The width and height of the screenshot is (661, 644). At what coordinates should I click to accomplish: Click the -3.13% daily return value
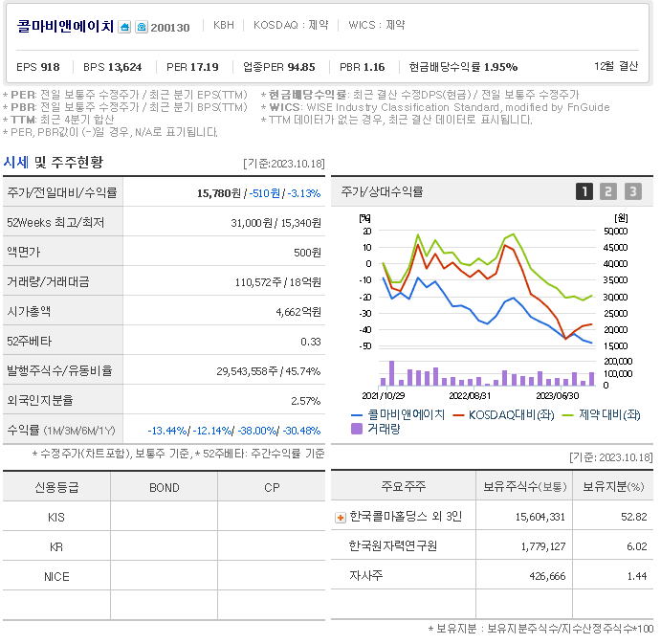coord(304,193)
